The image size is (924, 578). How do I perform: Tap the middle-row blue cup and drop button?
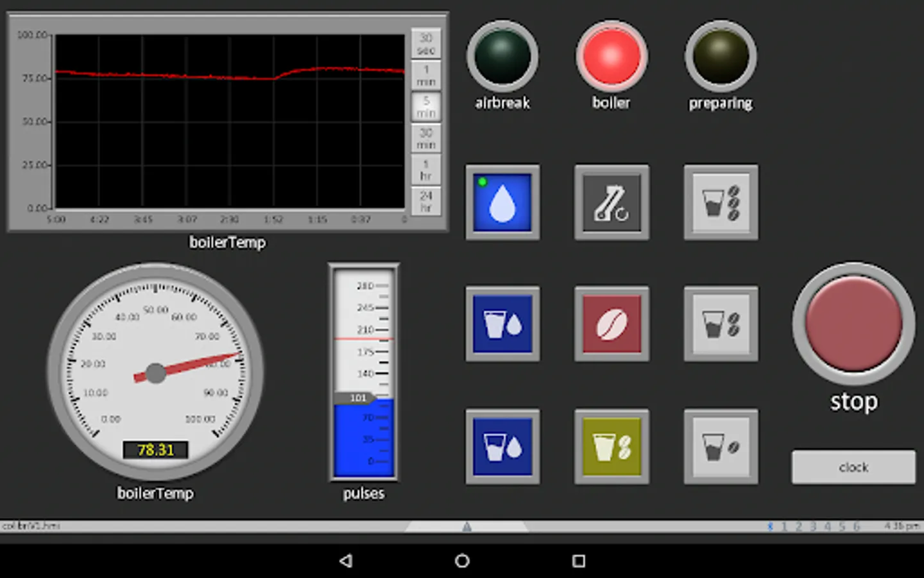click(502, 324)
